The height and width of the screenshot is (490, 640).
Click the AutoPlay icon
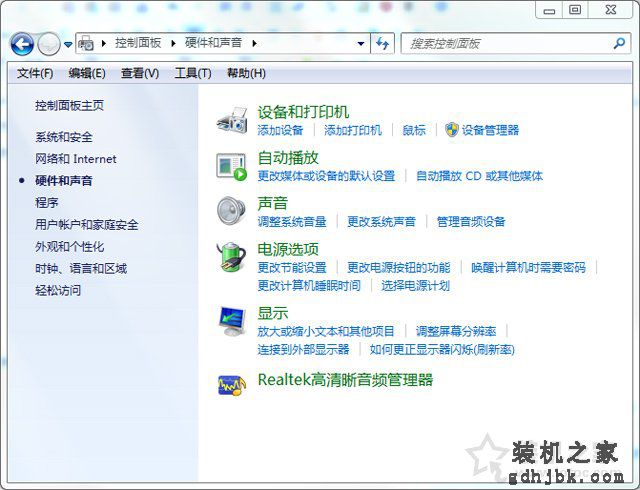pos(232,166)
